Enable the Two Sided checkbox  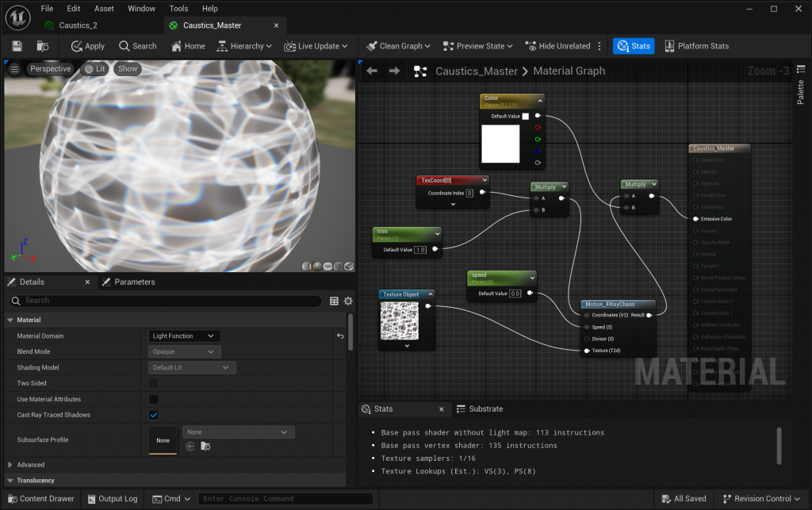(x=153, y=383)
